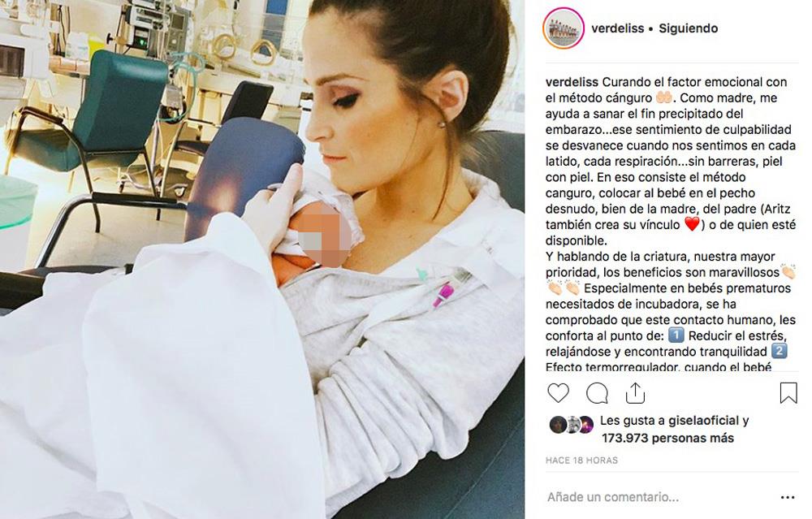Image resolution: width=812 pixels, height=519 pixels.
Task: Click the liker avatars beside Les gusta
Action: (571, 424)
